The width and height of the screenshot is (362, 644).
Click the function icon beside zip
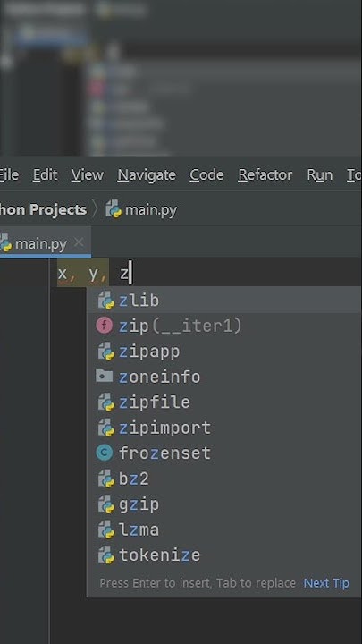[x=105, y=326]
